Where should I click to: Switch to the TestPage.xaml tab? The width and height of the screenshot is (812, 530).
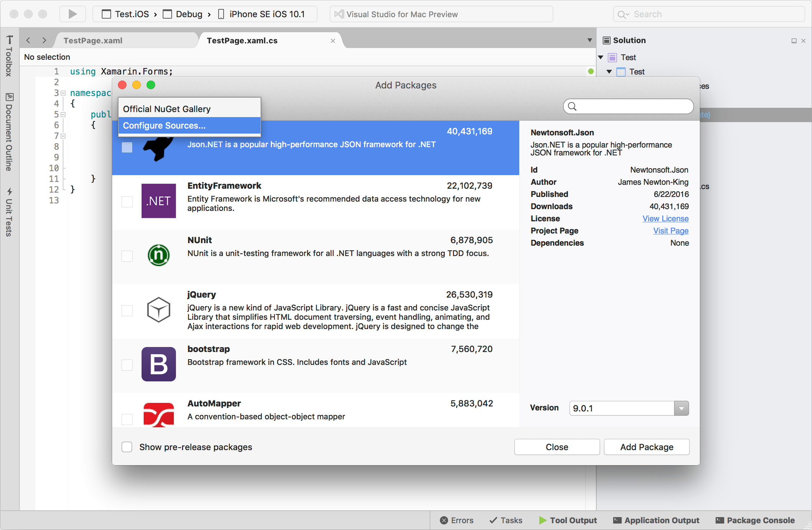click(x=92, y=40)
